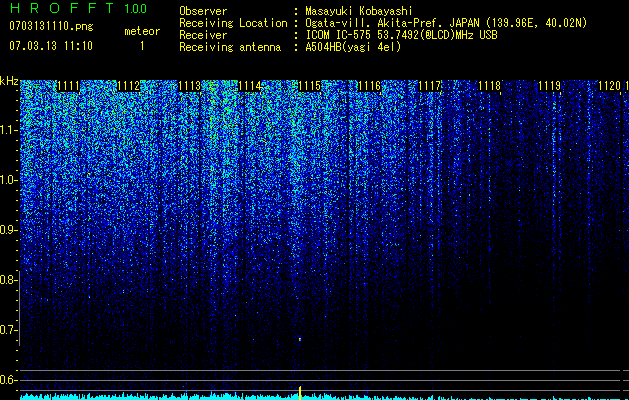The width and height of the screenshot is (629, 400).
Task: Click the 0.9 kHz frequency tick label
Action: tap(8, 230)
